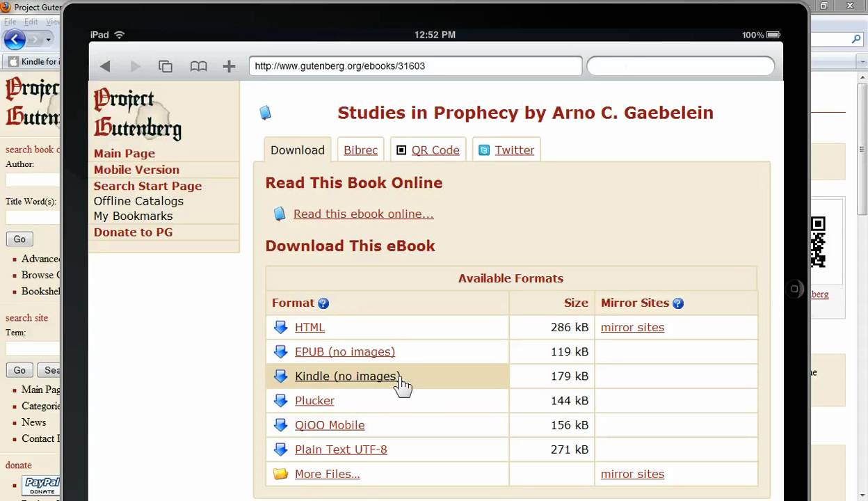Click the blue book icon beside title
The image size is (868, 501).
pos(265,112)
